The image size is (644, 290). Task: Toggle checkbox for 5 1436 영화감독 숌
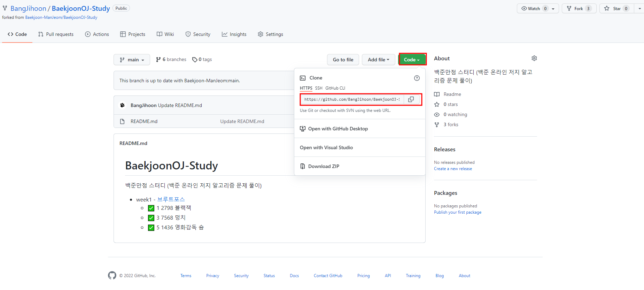pos(151,228)
